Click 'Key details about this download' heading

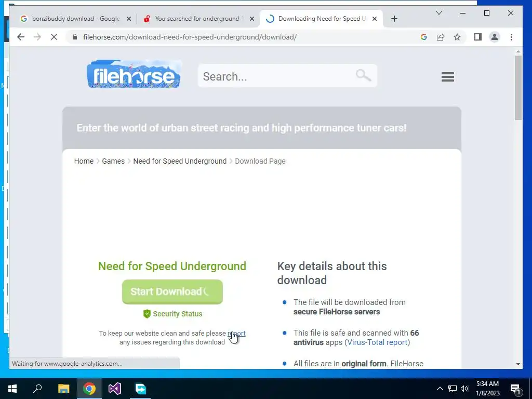tap(332, 273)
